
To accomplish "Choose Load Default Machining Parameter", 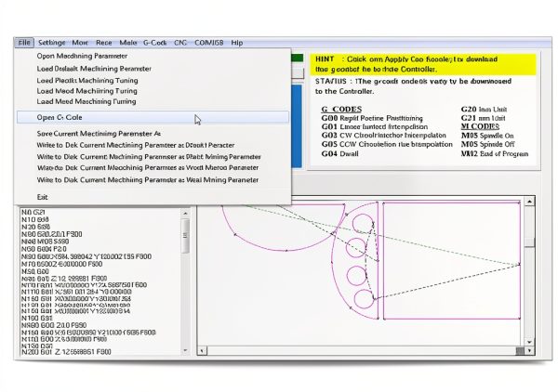I will (x=94, y=69).
